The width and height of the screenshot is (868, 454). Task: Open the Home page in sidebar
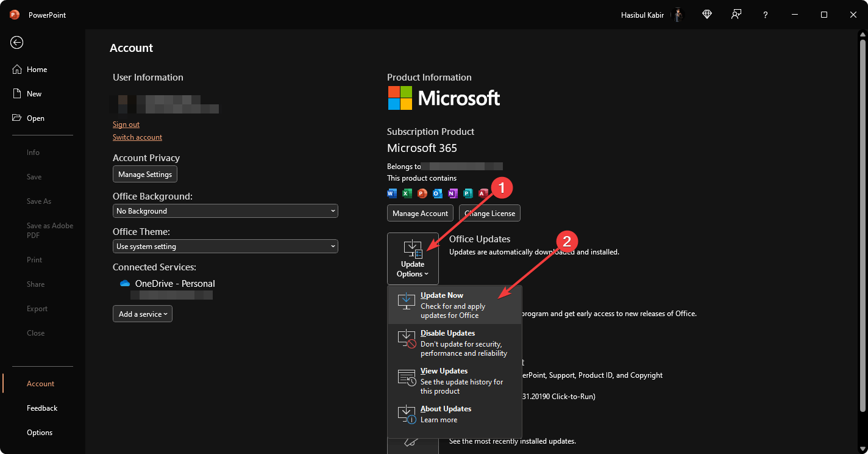[x=37, y=70]
